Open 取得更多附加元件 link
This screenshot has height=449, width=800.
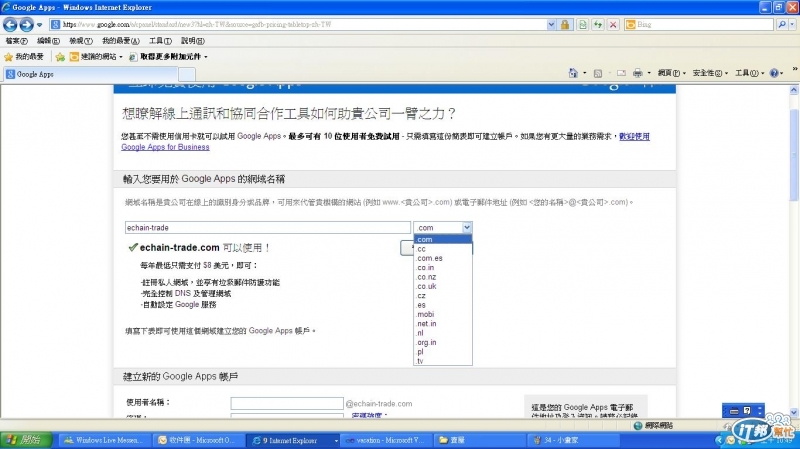click(x=168, y=57)
